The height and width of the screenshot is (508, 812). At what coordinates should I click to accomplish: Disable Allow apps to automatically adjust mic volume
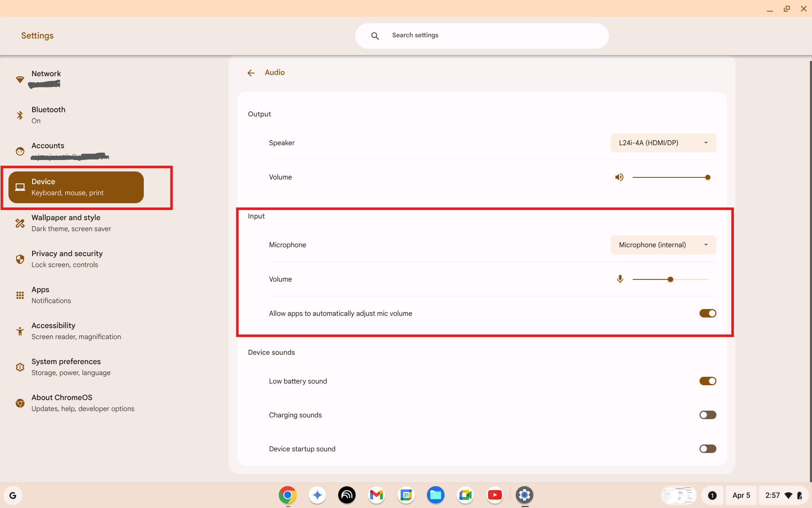click(x=708, y=313)
